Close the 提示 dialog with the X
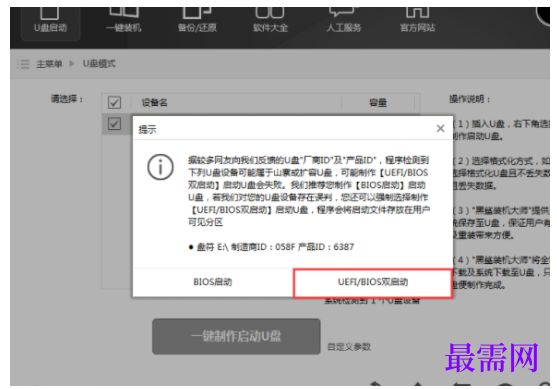The height and width of the screenshot is (389, 557). pos(440,128)
